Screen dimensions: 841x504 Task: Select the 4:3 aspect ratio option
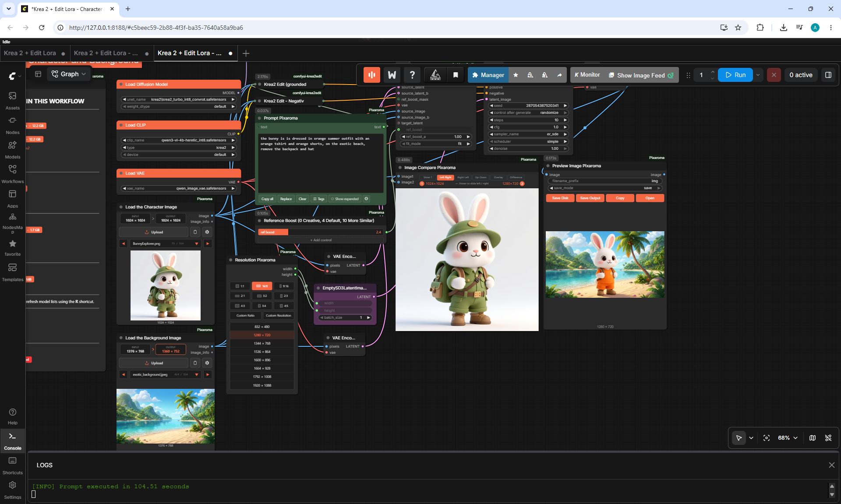pos(240,306)
